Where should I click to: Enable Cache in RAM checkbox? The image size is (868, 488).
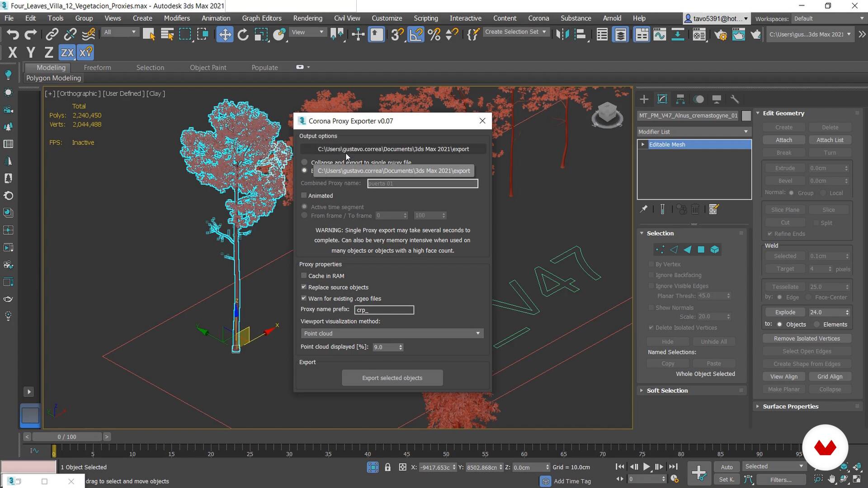(x=304, y=276)
